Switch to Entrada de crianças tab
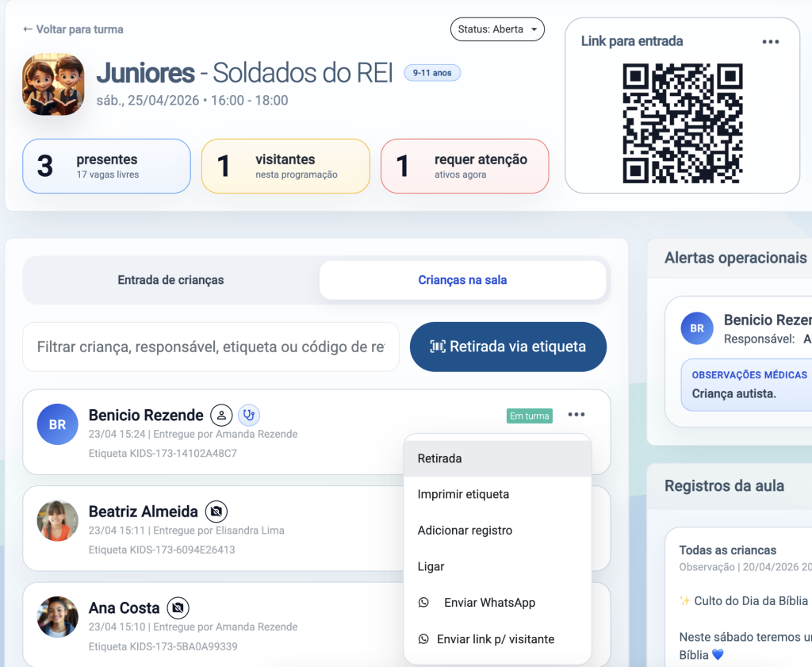This screenshot has height=667, width=812. [x=170, y=280]
